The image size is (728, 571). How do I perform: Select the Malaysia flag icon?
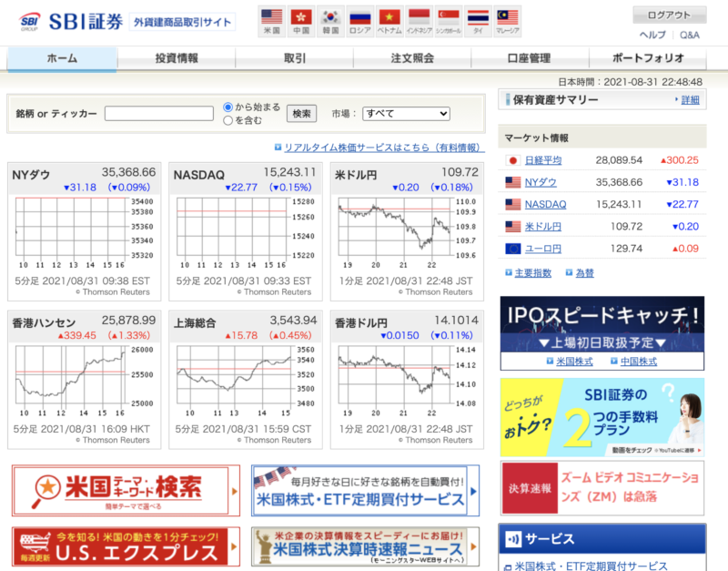(x=507, y=21)
